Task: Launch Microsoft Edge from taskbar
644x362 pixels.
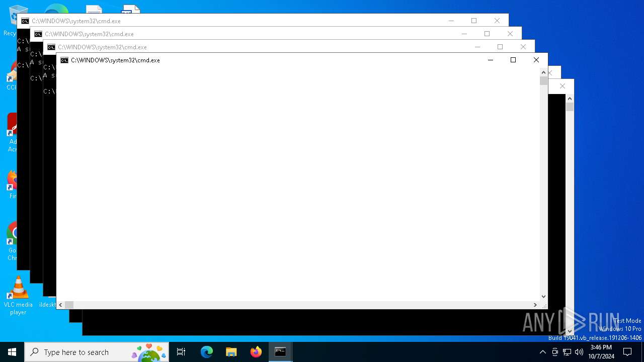Action: tap(207, 352)
